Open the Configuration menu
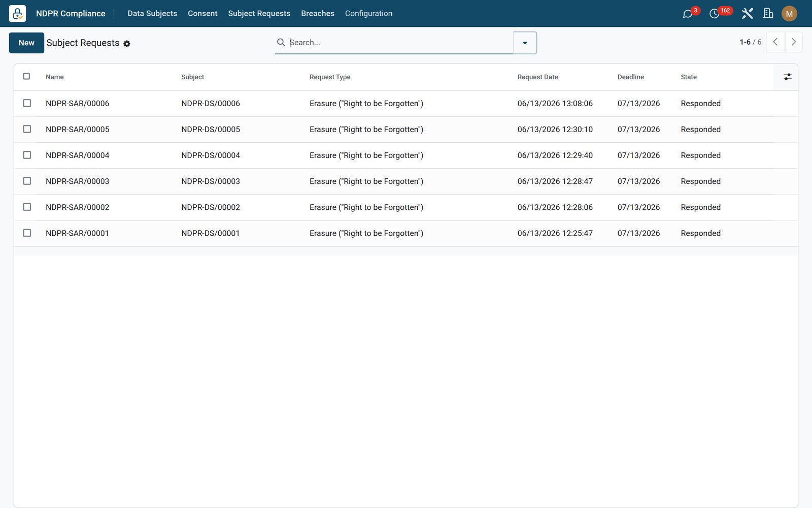The image size is (812, 508). tap(368, 13)
